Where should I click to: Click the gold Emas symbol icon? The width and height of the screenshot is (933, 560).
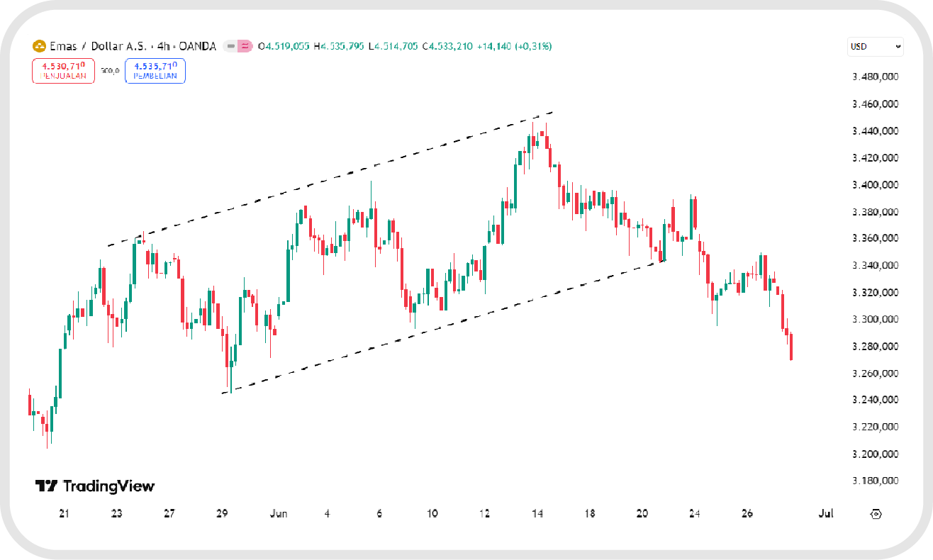tap(39, 47)
